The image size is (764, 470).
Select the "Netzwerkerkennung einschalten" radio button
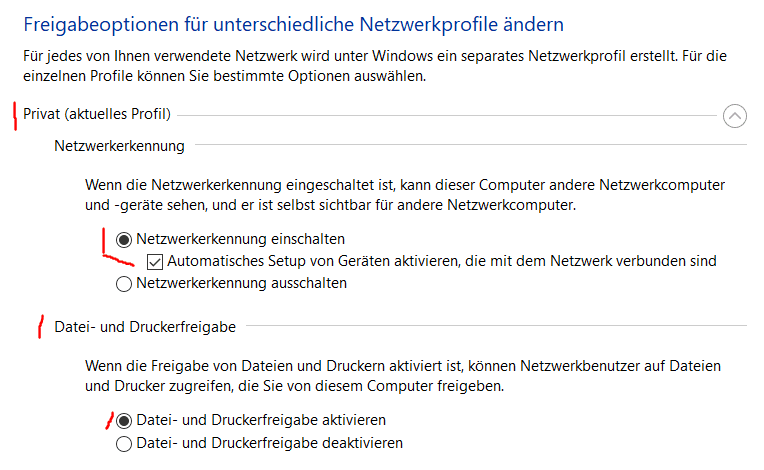[124, 240]
